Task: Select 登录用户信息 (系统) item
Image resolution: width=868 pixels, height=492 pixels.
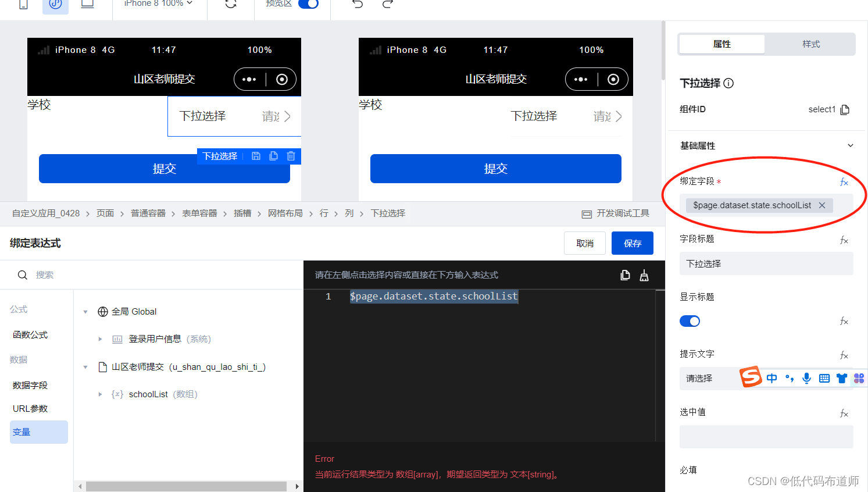Action: [x=170, y=339]
